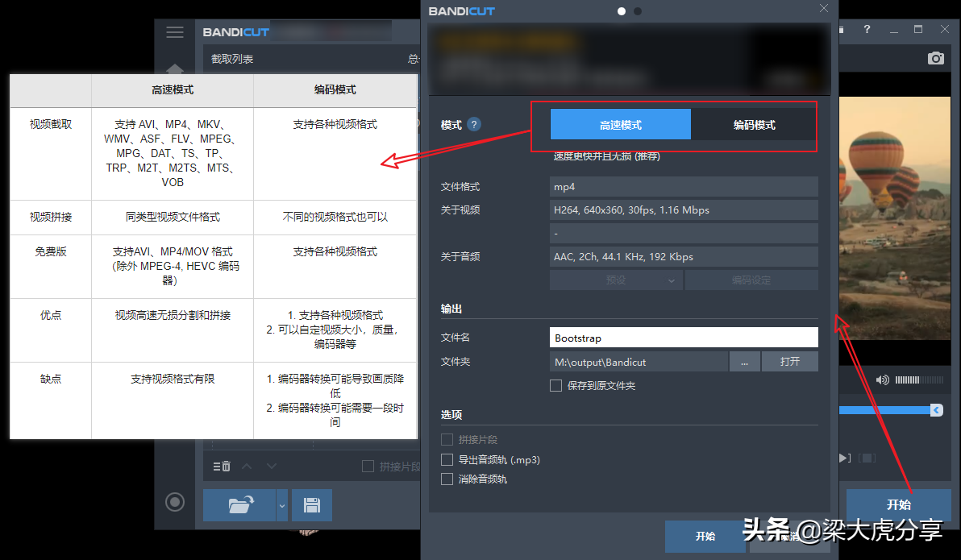Click the 打开 button next to folder path
Screen dimensions: 961x560
790,362
